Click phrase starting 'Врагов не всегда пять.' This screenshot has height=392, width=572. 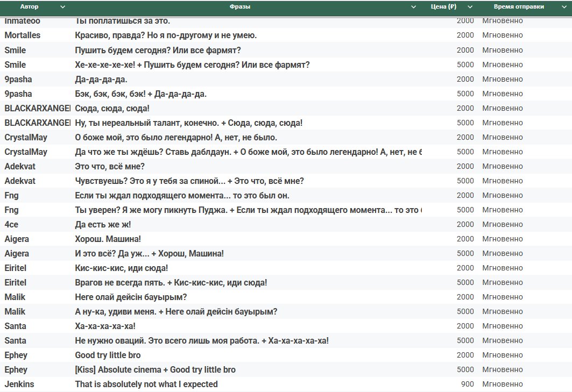coord(171,283)
